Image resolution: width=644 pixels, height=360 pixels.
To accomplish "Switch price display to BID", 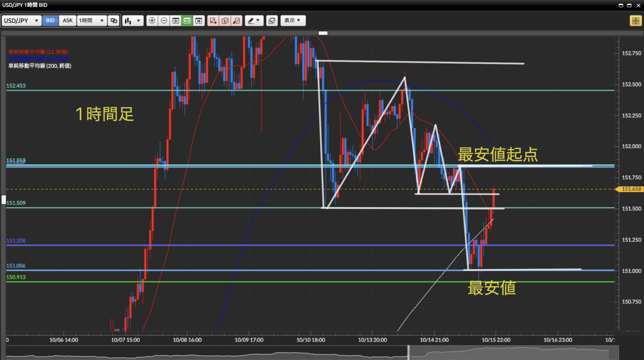I will 50,21.
